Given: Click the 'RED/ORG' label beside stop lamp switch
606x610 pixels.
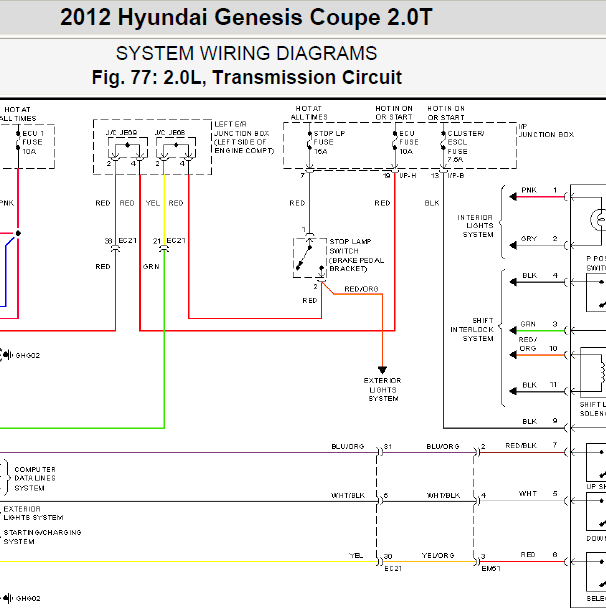Looking at the screenshot, I should (361, 289).
